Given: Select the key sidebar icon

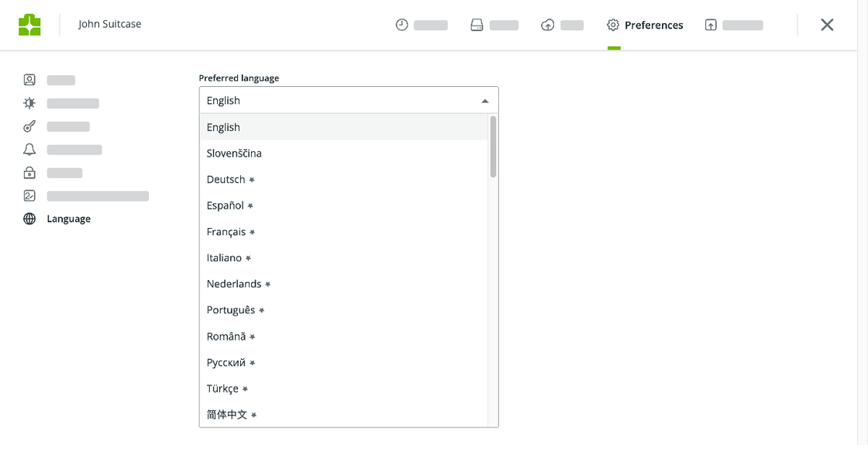Looking at the screenshot, I should [29, 126].
